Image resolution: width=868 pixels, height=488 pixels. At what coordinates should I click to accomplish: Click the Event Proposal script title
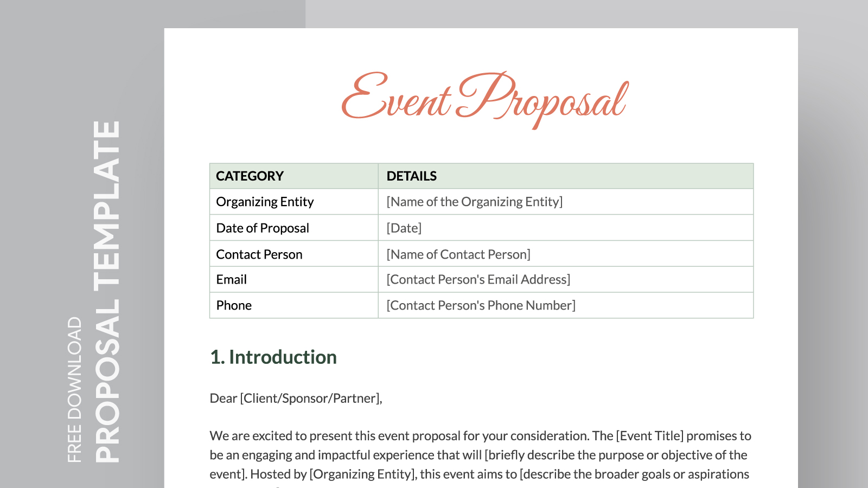pyautogui.click(x=484, y=99)
